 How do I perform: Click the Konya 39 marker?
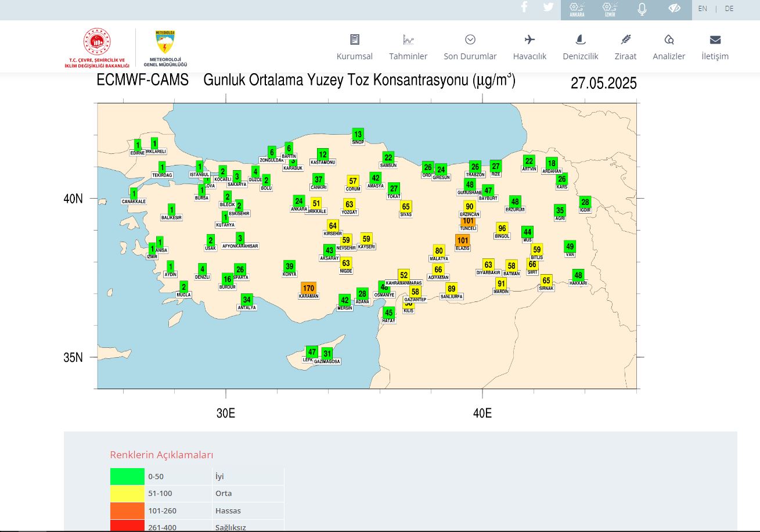pos(289,266)
